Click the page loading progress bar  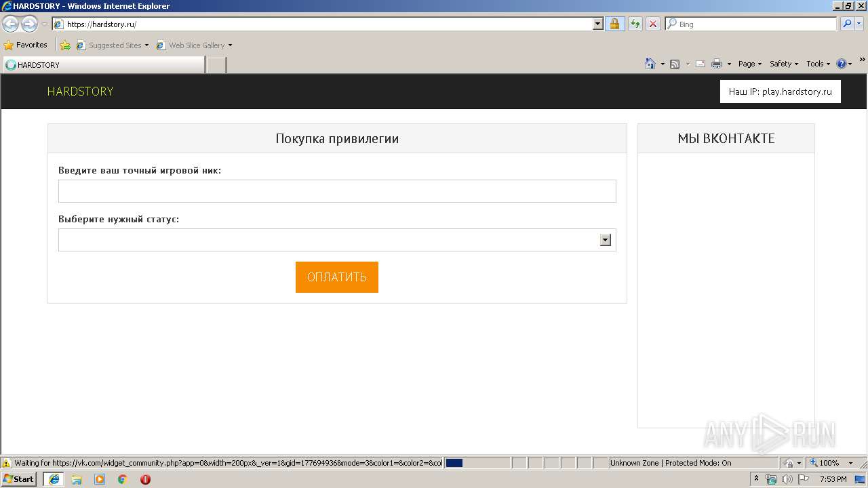(477, 463)
